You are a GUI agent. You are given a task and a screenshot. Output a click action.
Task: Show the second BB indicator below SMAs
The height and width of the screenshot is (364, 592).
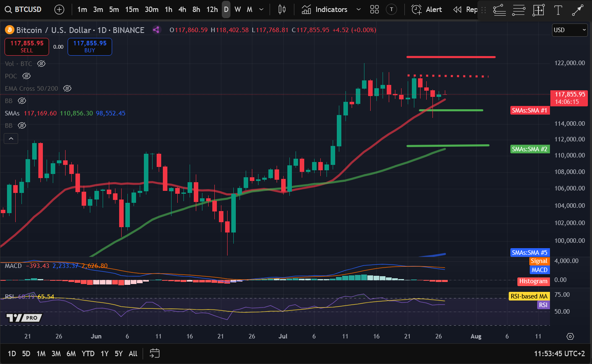point(22,125)
